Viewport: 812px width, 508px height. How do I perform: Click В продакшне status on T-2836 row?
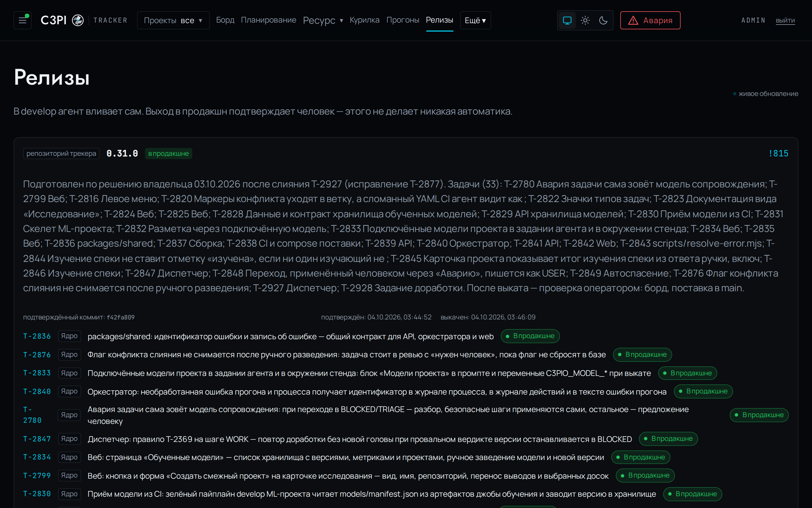(x=530, y=336)
